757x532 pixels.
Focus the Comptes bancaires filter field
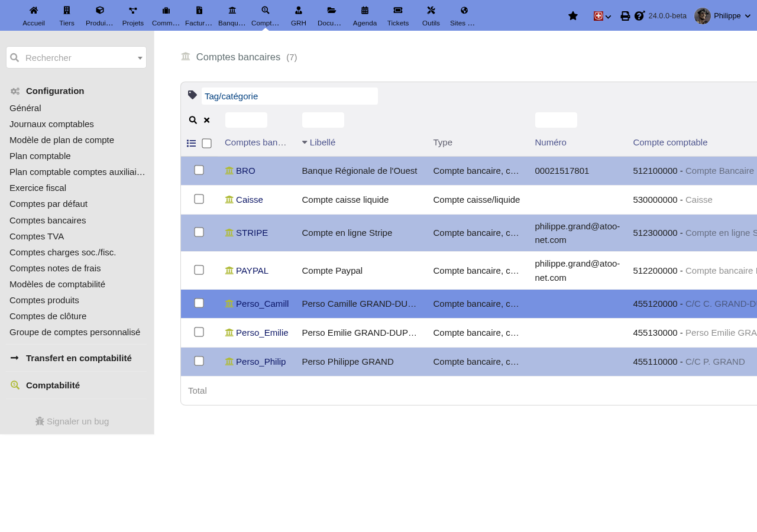point(246,120)
